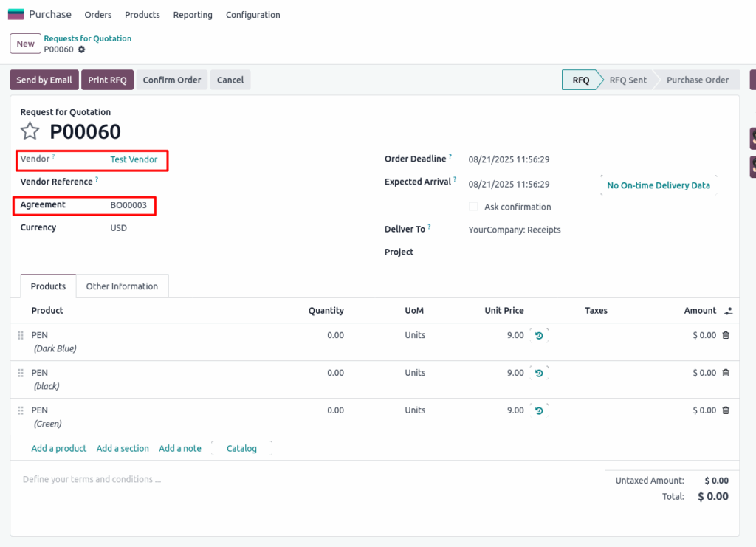756x547 pixels.
Task: Show the Deliver To help tooltip
Action: point(429,227)
